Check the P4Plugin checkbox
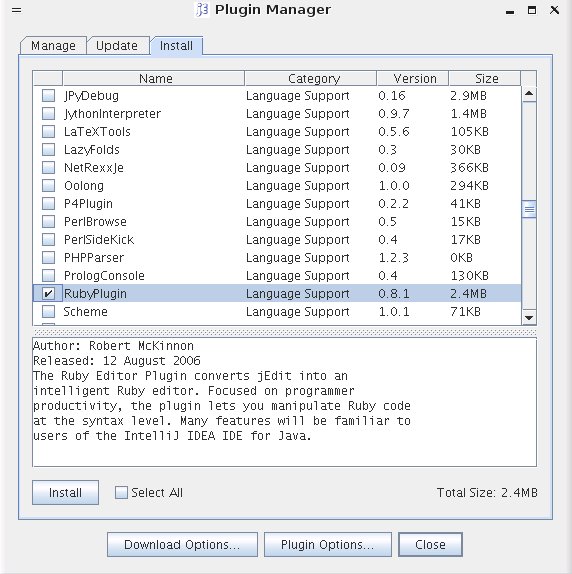Viewport: 572px width, 574px height. (x=48, y=203)
